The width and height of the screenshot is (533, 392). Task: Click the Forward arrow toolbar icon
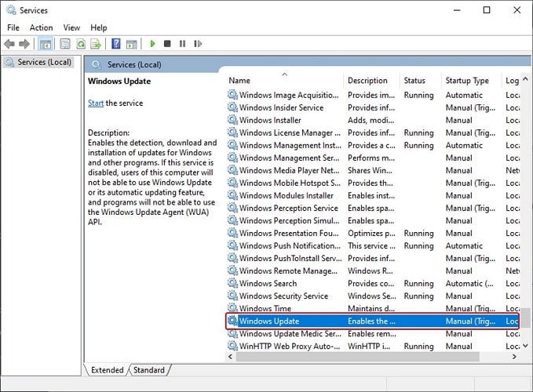point(24,44)
